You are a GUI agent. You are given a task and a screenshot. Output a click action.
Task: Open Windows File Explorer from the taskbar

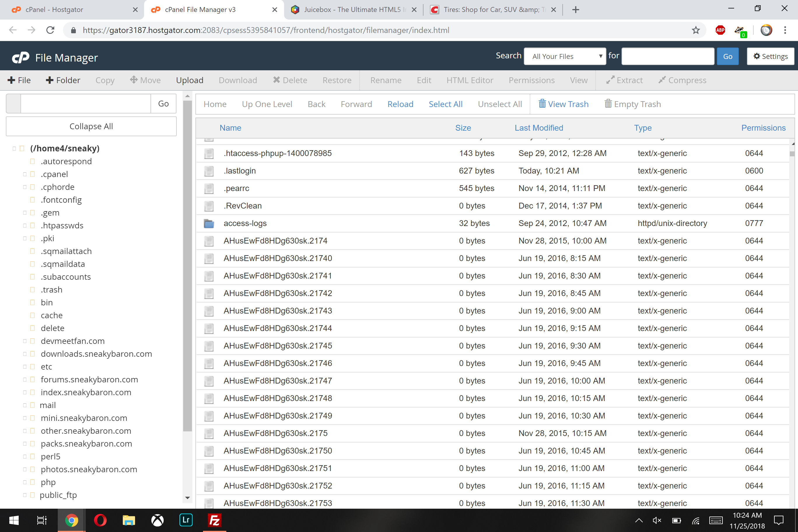(129, 520)
